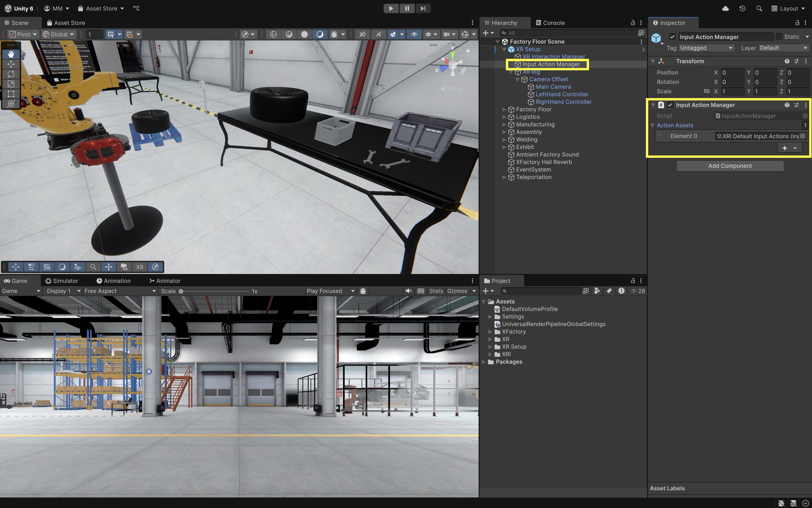
Task: Open the Game view frame debugger grid icon
Action: (420, 291)
